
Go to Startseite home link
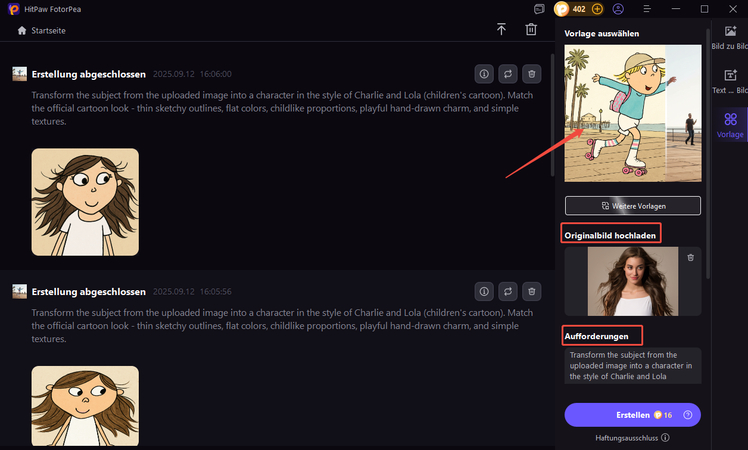42,31
